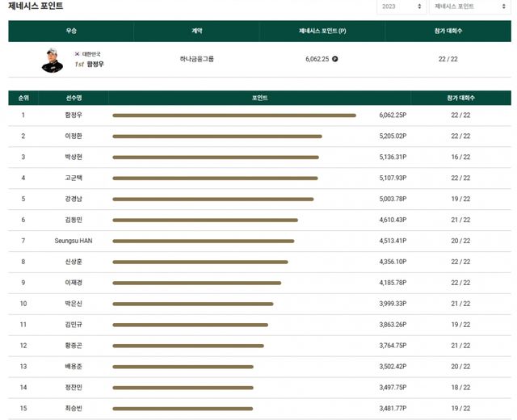Select player Seungsu HAN
This screenshot has height=420, width=517.
point(74,241)
